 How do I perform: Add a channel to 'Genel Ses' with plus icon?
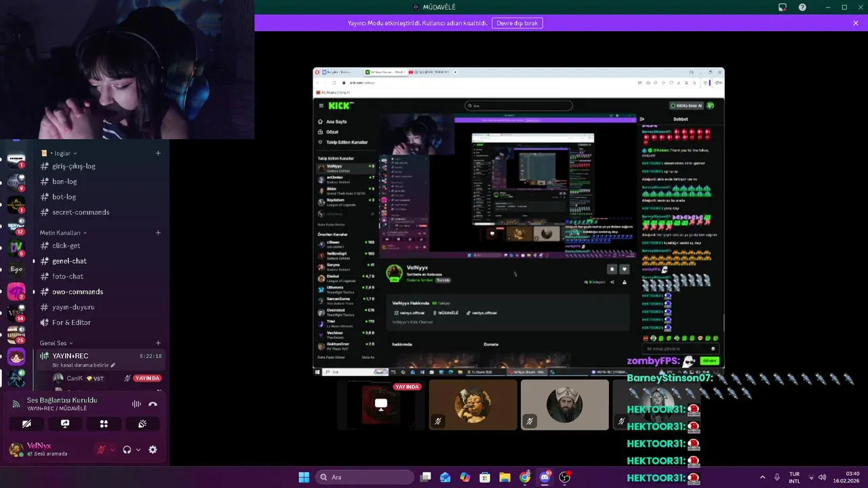158,343
